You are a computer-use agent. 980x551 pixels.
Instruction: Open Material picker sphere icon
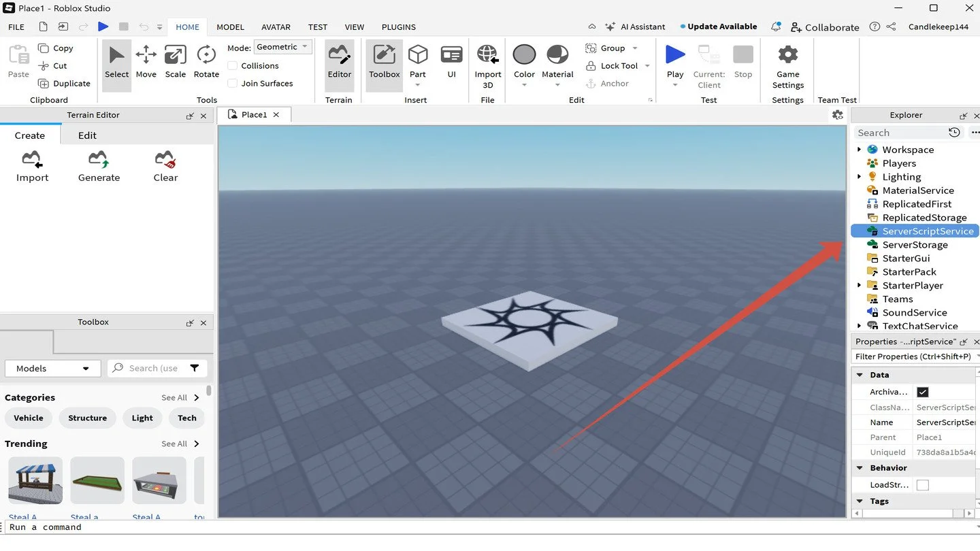(557, 54)
